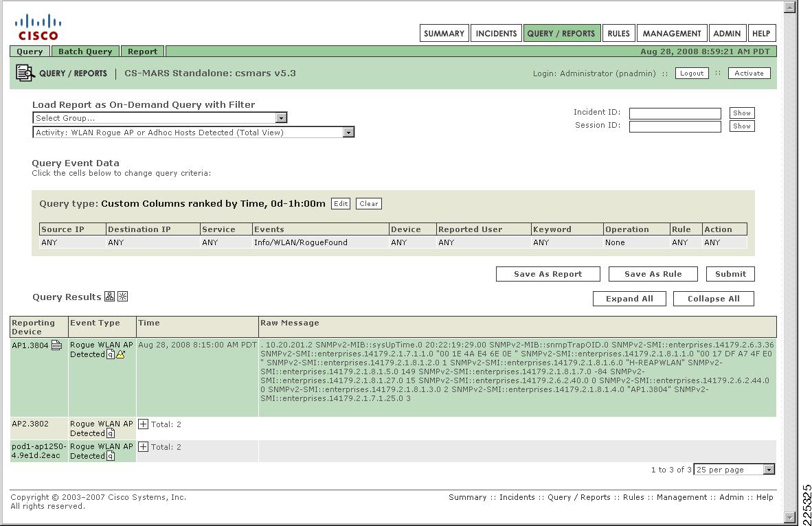Open the Report sub-tab
This screenshot has height=526, width=812.
point(142,52)
